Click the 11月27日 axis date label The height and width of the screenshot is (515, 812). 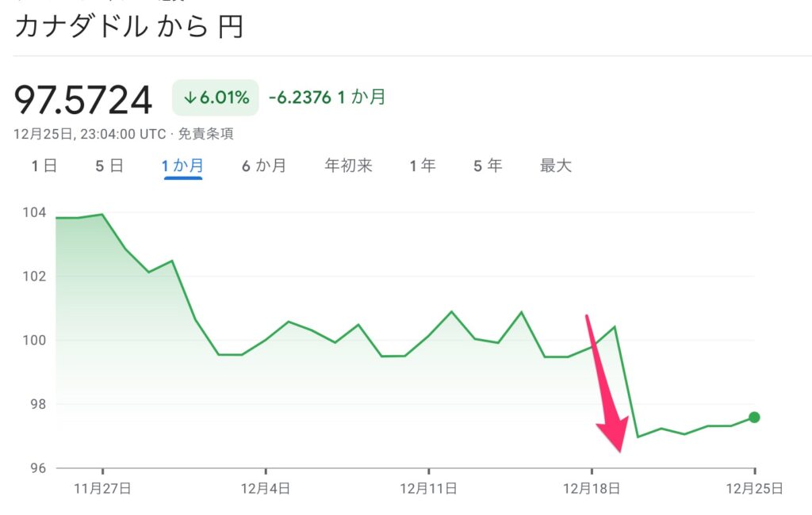(102, 488)
